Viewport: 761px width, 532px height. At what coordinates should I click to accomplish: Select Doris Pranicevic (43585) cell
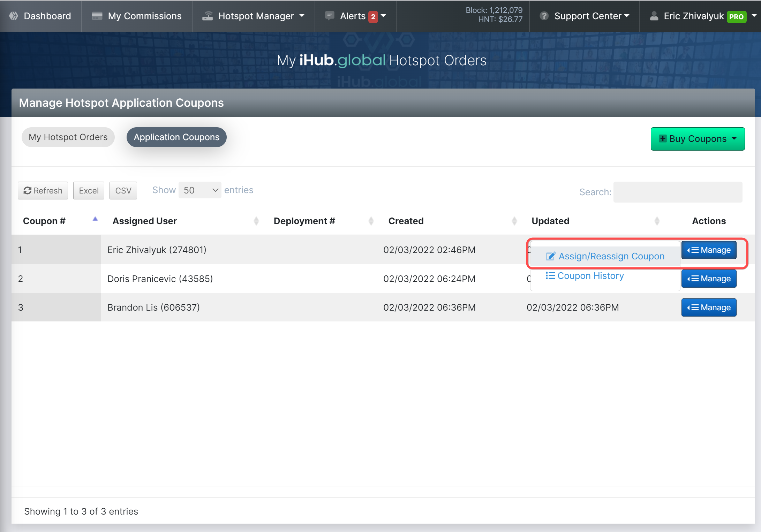point(160,279)
